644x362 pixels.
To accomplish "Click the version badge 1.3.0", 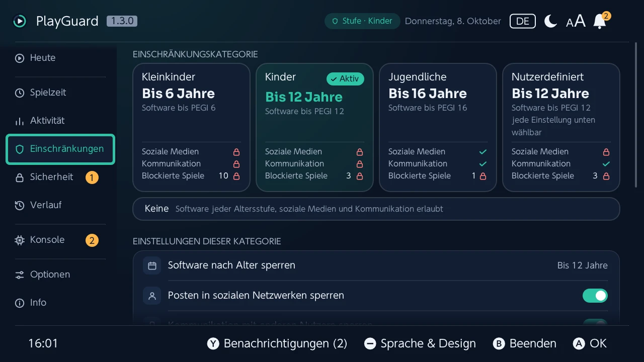I will click(x=122, y=21).
